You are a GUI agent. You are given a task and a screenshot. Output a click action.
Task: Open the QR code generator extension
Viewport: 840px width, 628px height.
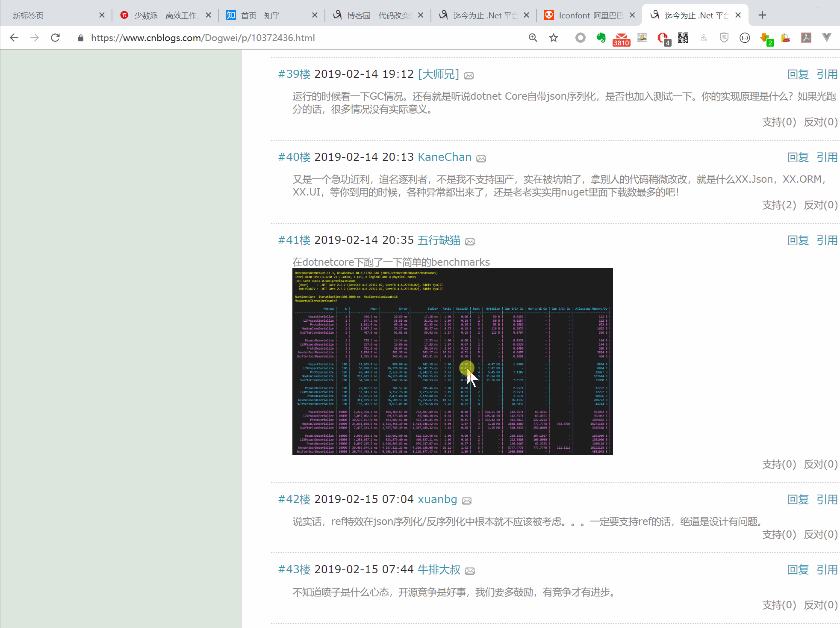(683, 38)
